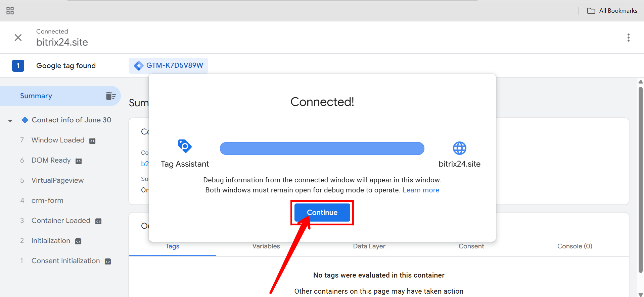Viewport: 644px width, 297px height.
Task: Click the vertical scrollbar thumb
Action: pos(640,180)
